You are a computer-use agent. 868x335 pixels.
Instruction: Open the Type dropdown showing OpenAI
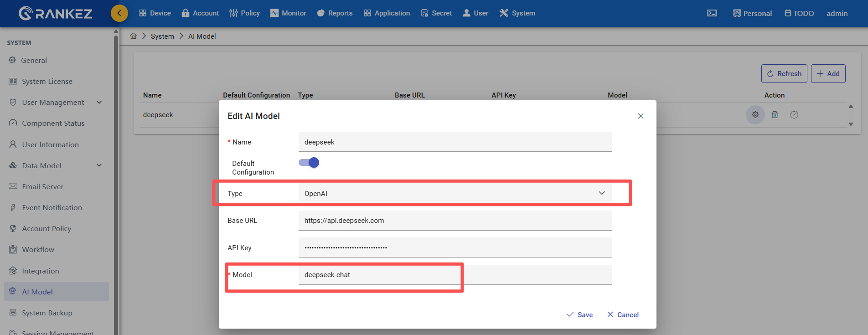[455, 193]
